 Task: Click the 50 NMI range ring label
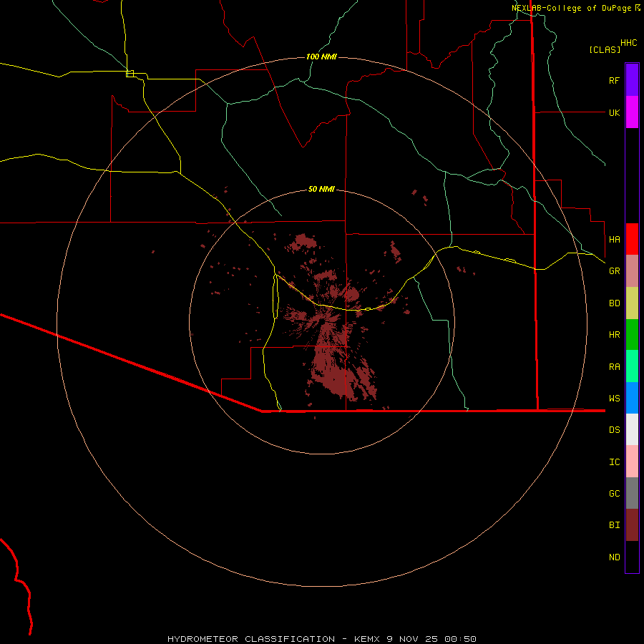click(321, 189)
